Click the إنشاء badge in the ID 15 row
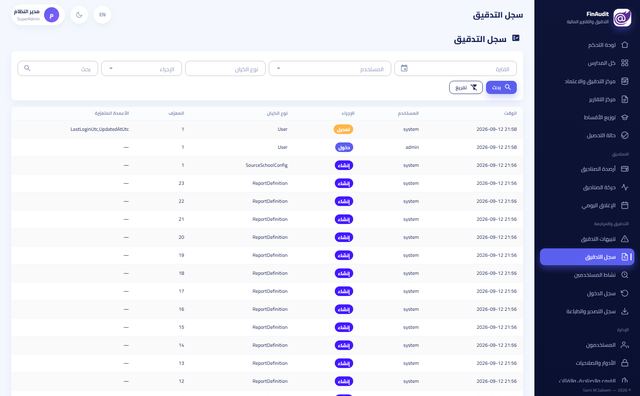Image resolution: width=640 pixels, height=396 pixels. [344, 327]
